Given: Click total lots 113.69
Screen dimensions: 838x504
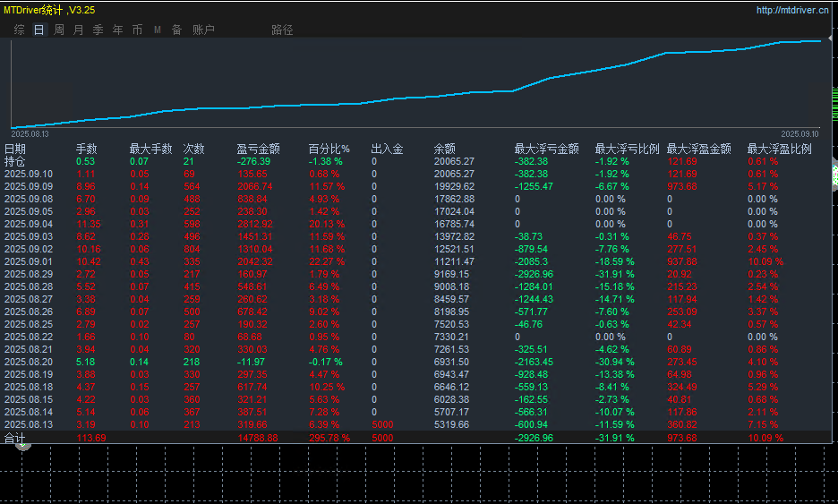Looking at the screenshot, I should pyautogui.click(x=90, y=439).
